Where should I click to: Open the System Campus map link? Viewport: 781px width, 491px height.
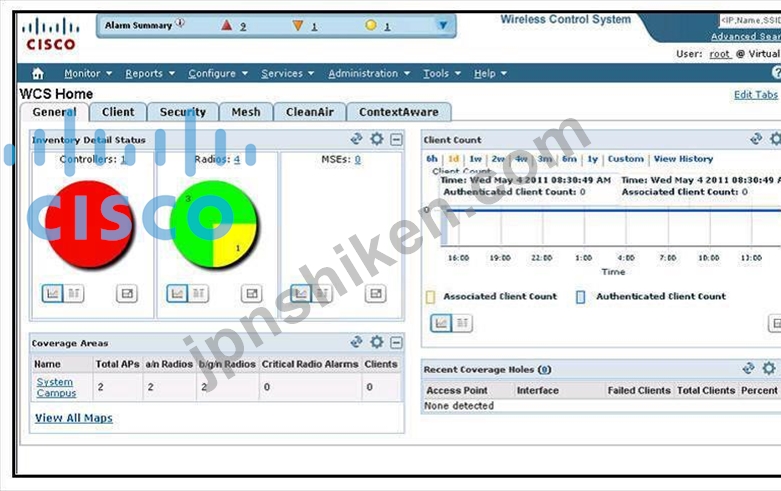[x=56, y=387]
